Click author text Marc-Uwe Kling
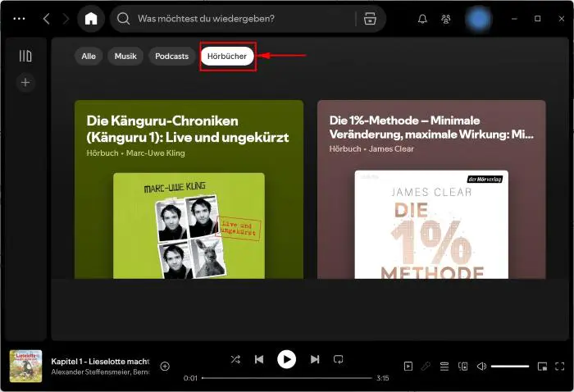Viewport: 574px width, 392px height. click(156, 153)
